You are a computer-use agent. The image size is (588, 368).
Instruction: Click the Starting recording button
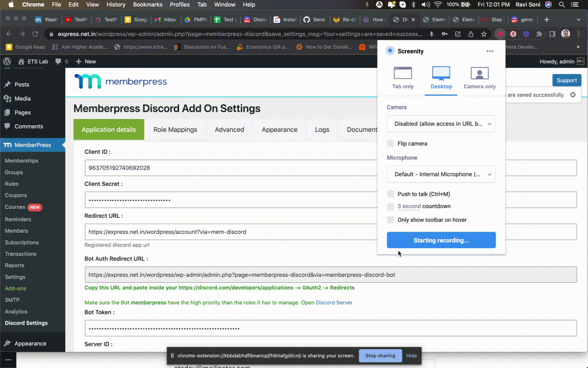tap(441, 240)
